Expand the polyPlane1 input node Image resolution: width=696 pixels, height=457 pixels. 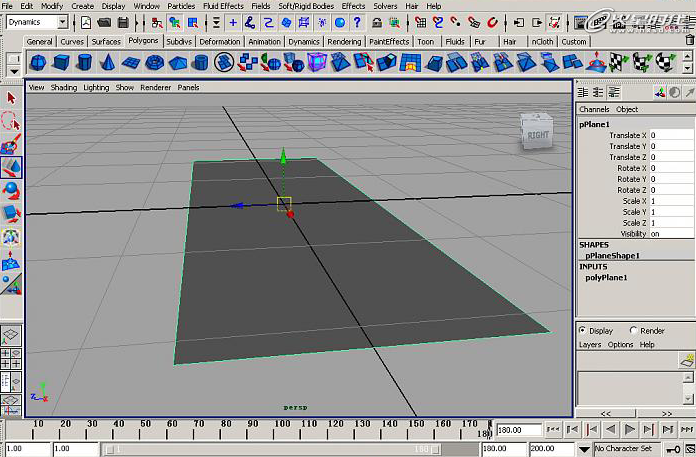(606, 278)
